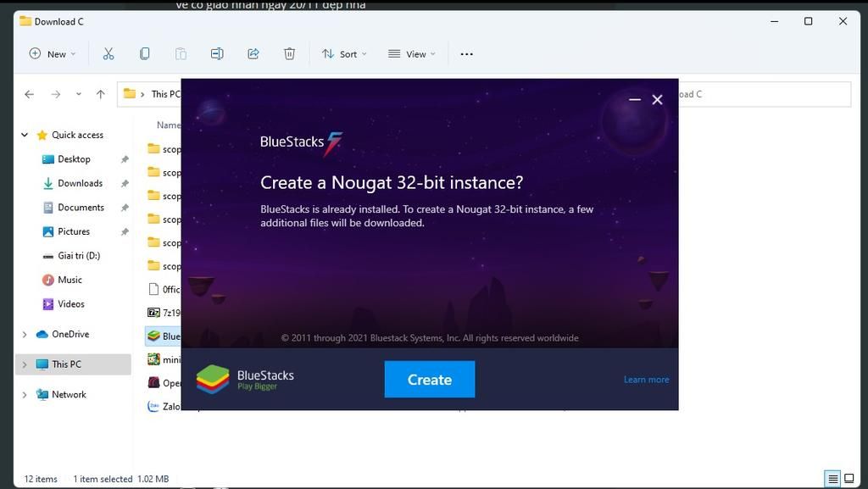Unpin Documents using its pin icon
The image size is (868, 489).
(125, 208)
